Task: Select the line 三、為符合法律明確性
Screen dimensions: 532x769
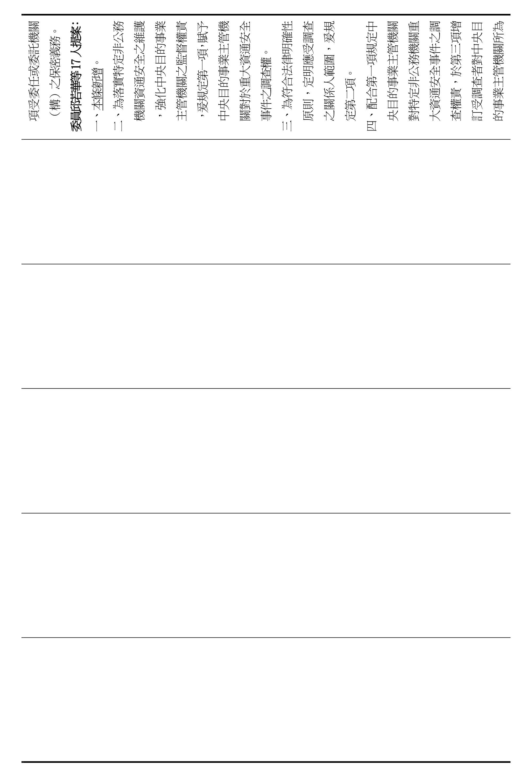Action: pos(287,76)
